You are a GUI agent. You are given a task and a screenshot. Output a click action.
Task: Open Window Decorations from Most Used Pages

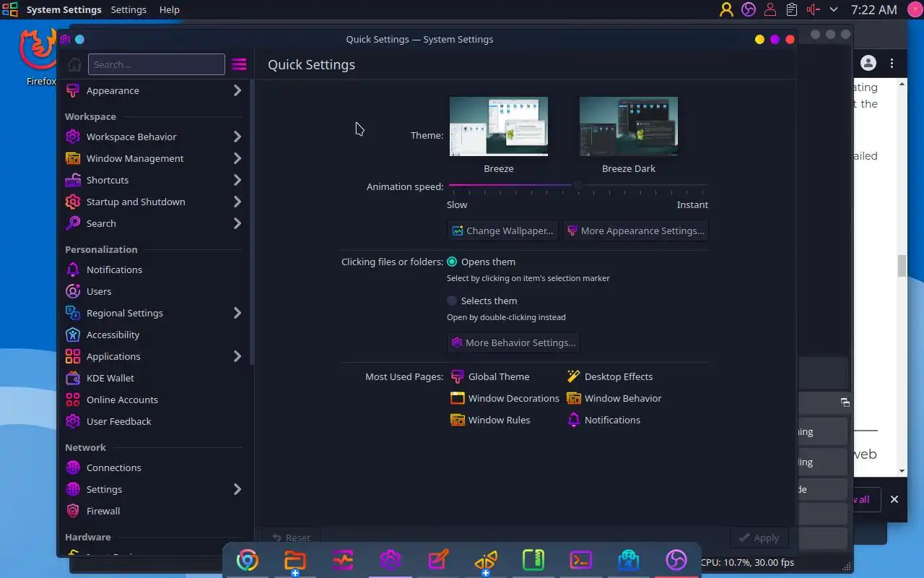[x=505, y=398]
